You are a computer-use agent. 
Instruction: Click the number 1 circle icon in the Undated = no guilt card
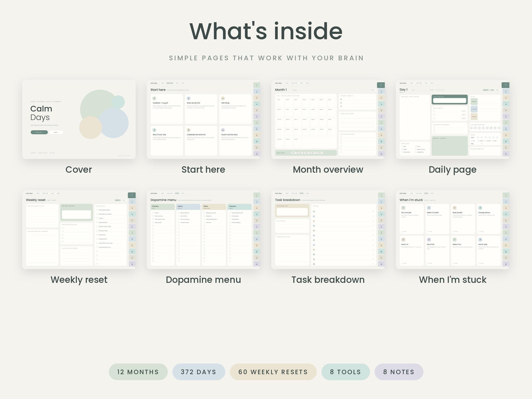click(155, 98)
